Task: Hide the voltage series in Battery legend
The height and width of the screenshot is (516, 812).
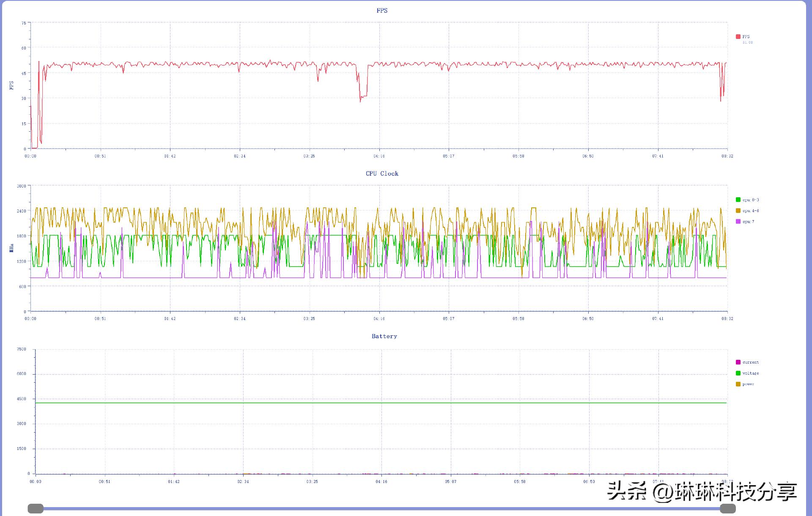Action: (x=738, y=373)
